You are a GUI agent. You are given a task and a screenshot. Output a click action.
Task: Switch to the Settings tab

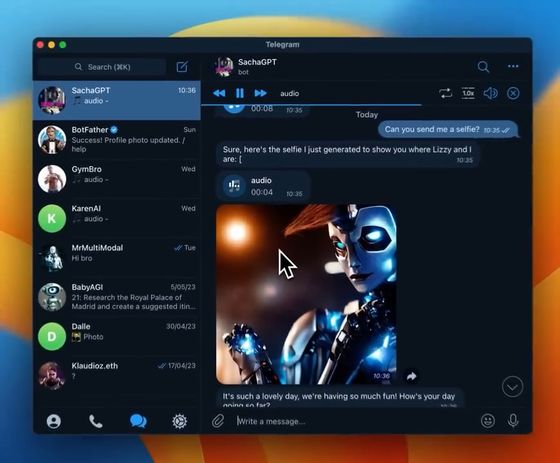179,422
